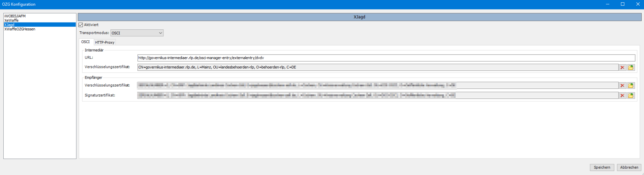Viewport: 644px width, 175px height.
Task: Open XWaffeOZGHessen configuration entry
Action: coord(20,29)
